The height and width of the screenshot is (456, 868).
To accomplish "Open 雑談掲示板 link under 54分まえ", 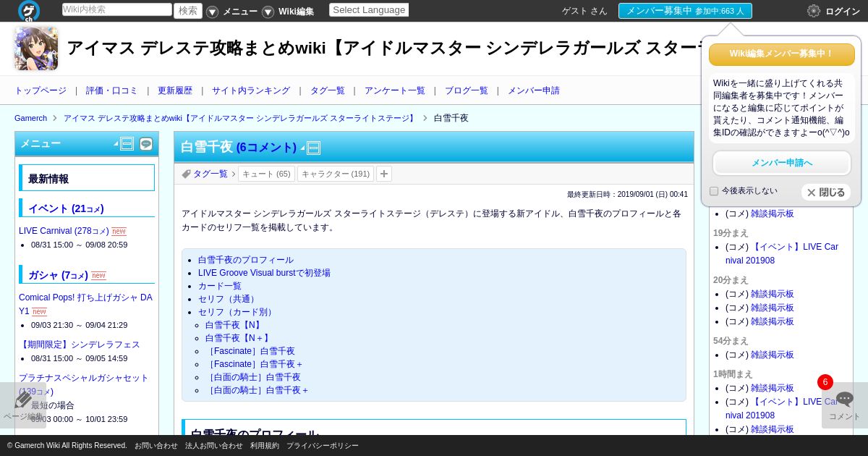I will pos(773,355).
